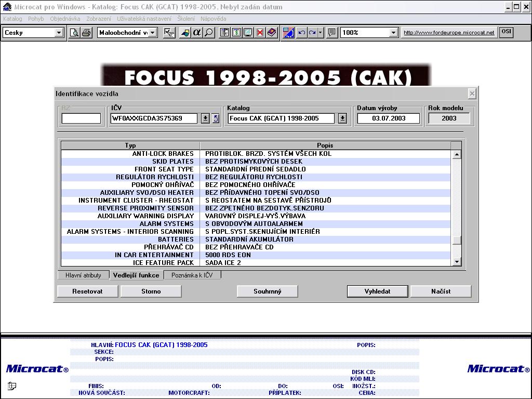
Task: Click the red X toolbar icon
Action: 260,33
